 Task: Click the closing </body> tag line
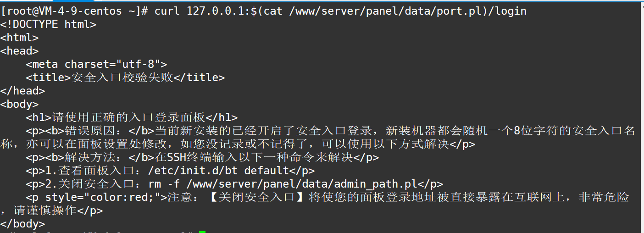[x=22, y=224]
